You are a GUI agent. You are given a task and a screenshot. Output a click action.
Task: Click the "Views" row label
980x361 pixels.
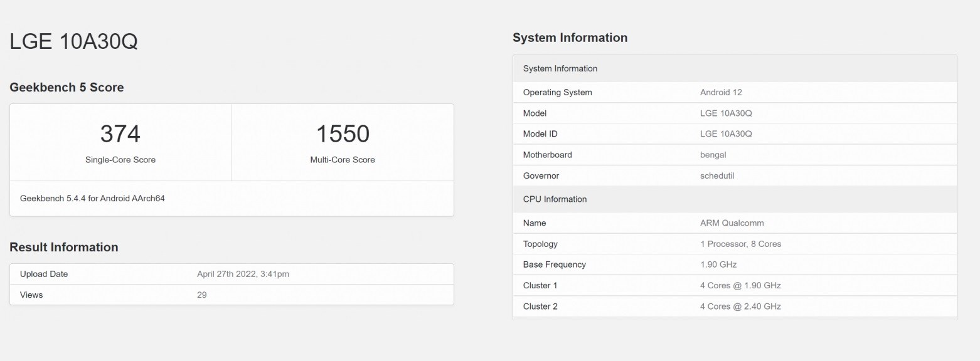(x=31, y=295)
